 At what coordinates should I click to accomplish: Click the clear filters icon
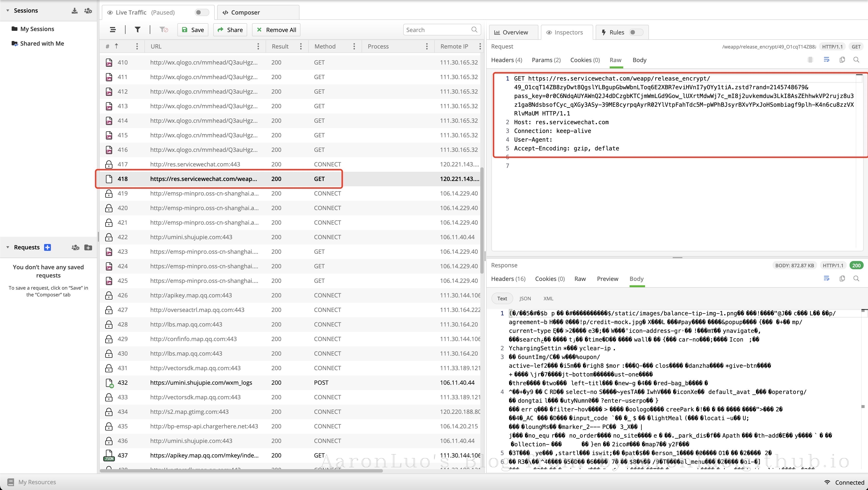[164, 30]
